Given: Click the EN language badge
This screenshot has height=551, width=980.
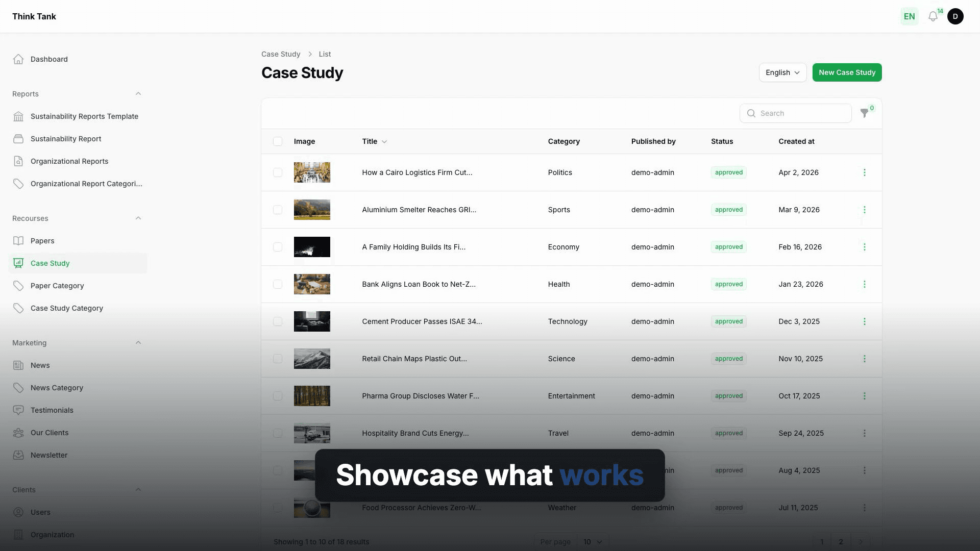Looking at the screenshot, I should click(x=909, y=16).
